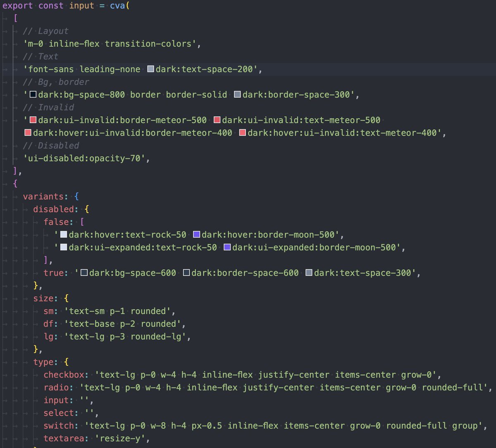Viewport: 496px width, 448px height.
Task: Click 'leading-none' class text
Action: coord(110,69)
